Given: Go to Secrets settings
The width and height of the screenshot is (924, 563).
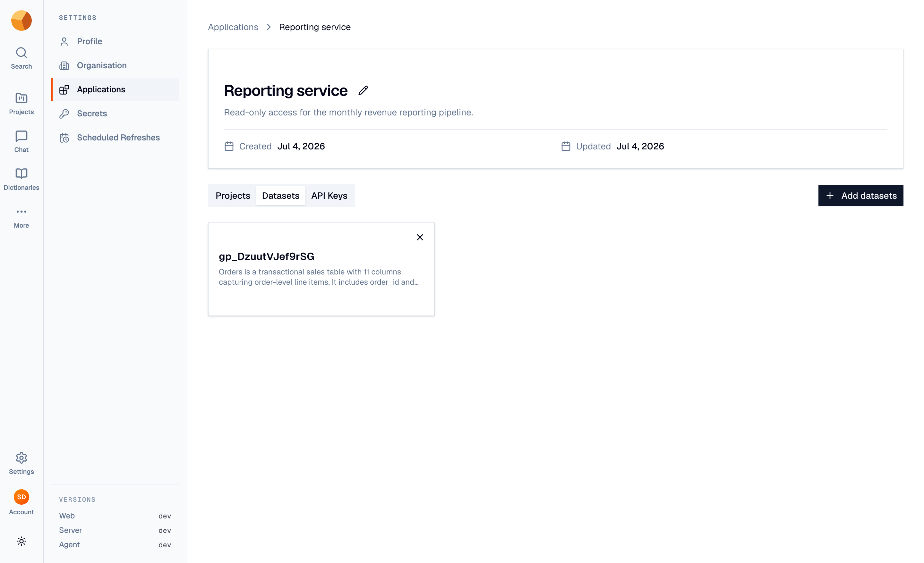Looking at the screenshot, I should pyautogui.click(x=115, y=113).
